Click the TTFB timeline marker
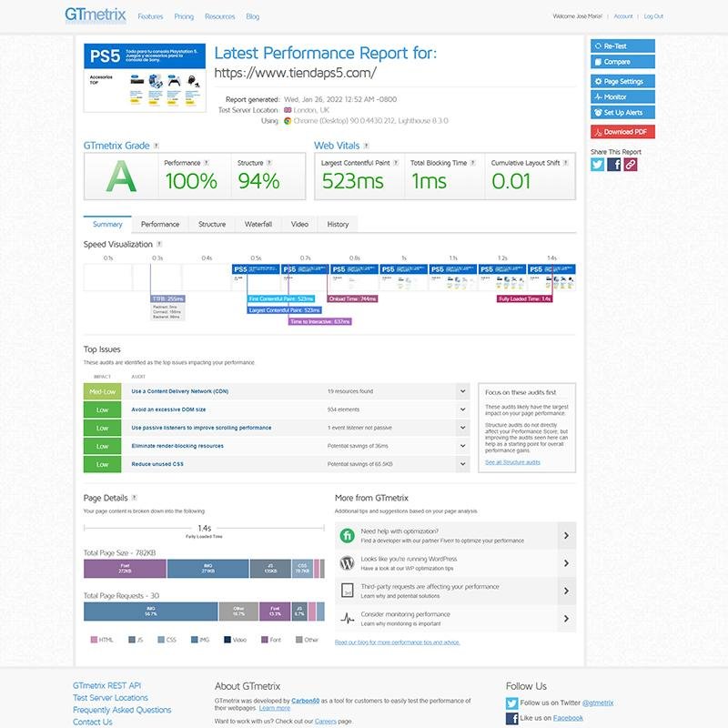The height and width of the screenshot is (728, 728). pyautogui.click(x=168, y=298)
